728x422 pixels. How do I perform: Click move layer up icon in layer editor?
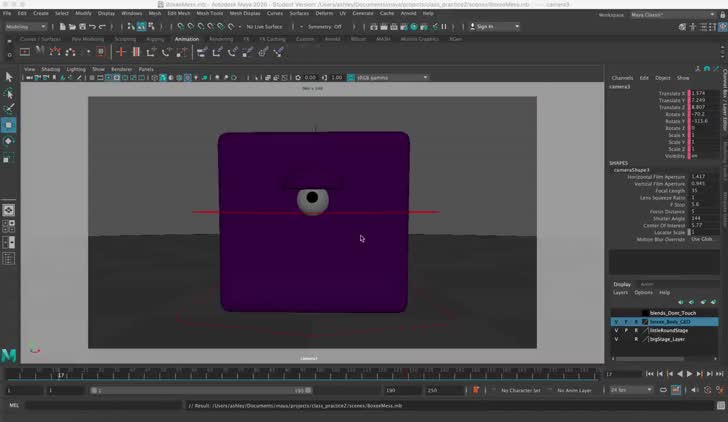681,302
